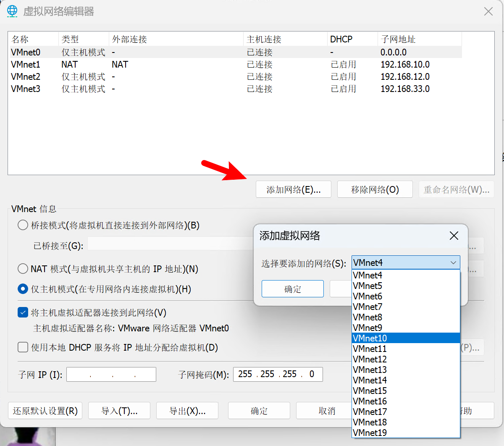504x446 pixels.
Task: Choose VMnet8 from the dropdown list
Action: (x=406, y=317)
